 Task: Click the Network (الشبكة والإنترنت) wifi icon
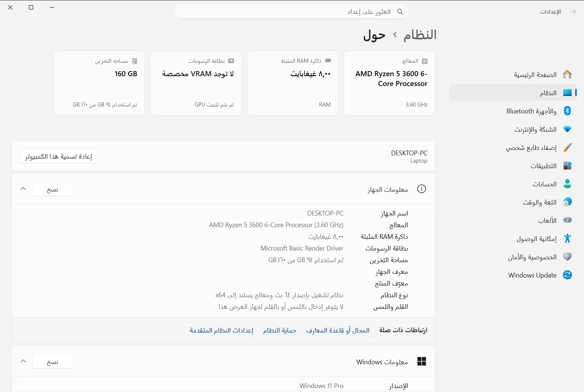tap(567, 129)
